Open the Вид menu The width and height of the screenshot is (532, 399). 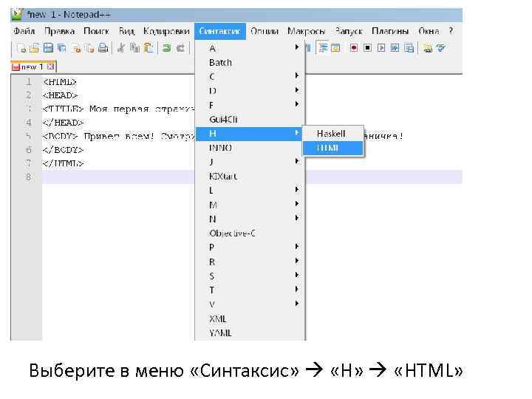click(126, 31)
